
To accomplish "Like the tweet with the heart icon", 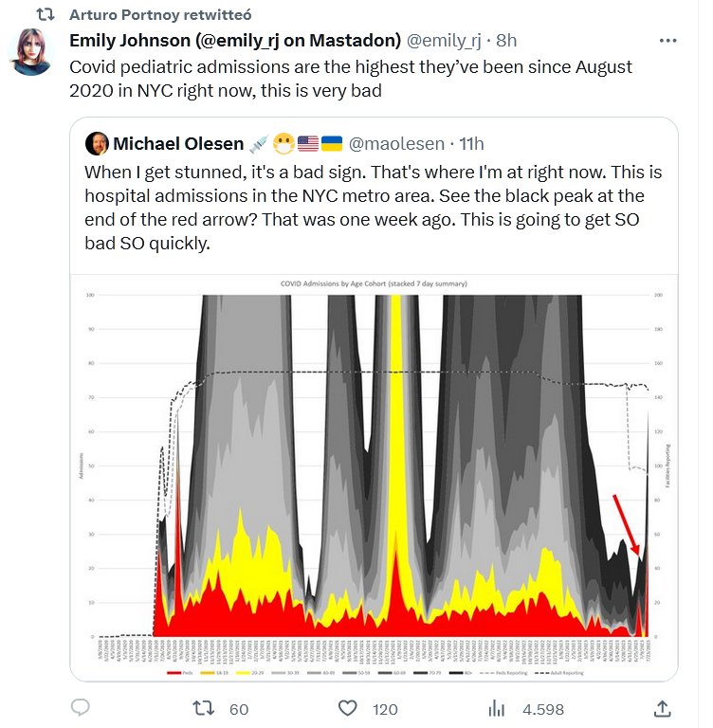I will [348, 708].
